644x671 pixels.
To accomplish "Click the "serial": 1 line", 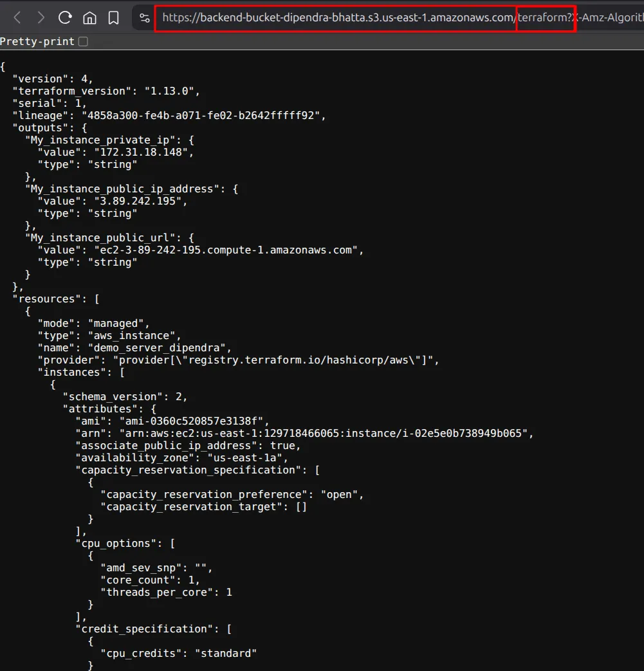I will 50,103.
